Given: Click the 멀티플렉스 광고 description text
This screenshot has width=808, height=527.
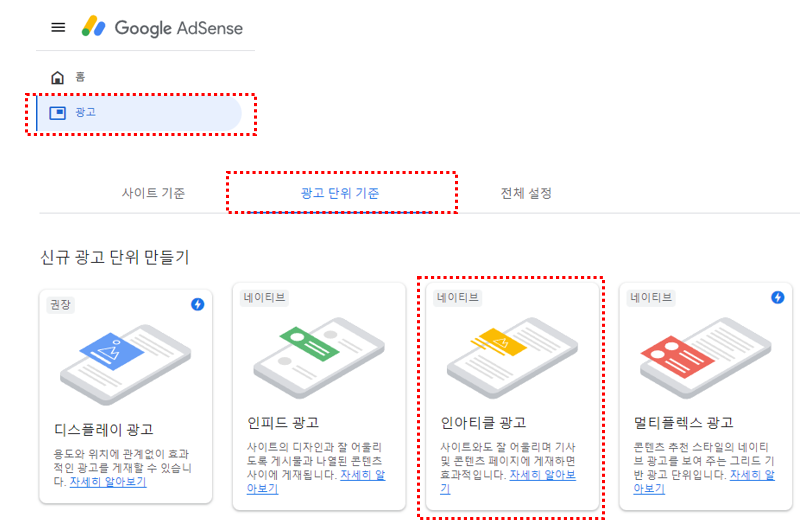Looking at the screenshot, I should 704,467.
